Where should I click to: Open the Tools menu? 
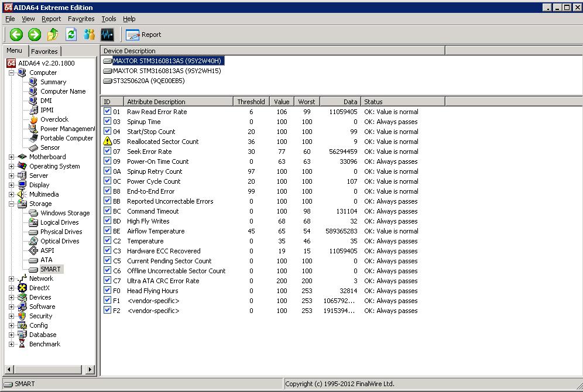[108, 19]
